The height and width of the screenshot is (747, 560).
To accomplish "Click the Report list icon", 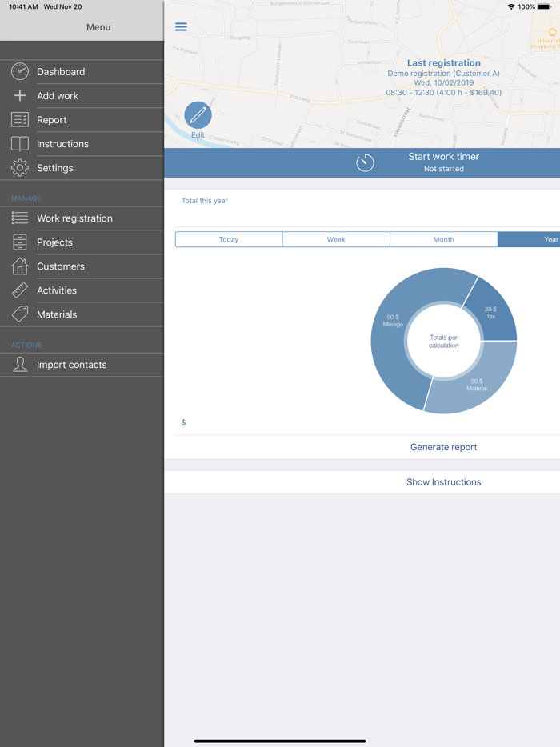I will point(20,120).
